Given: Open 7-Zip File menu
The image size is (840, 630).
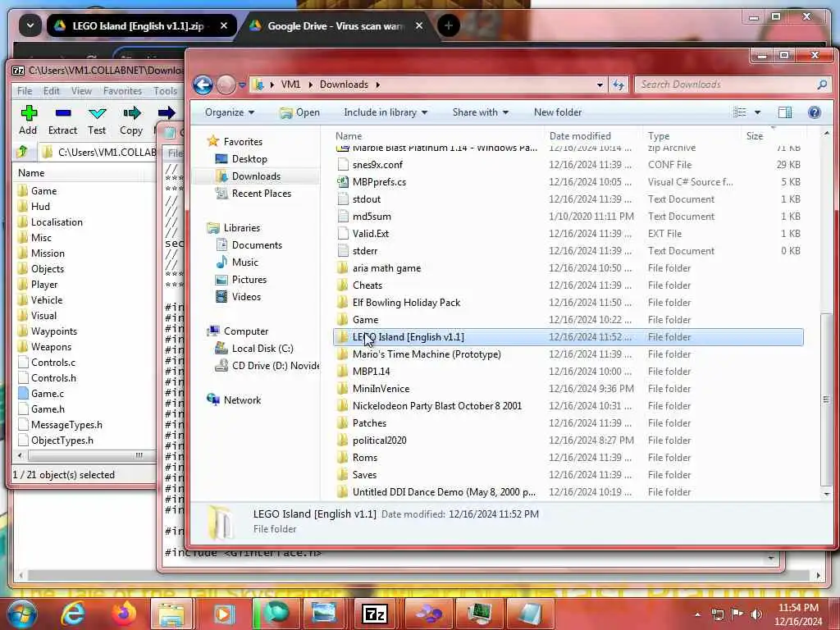Looking at the screenshot, I should 25,90.
